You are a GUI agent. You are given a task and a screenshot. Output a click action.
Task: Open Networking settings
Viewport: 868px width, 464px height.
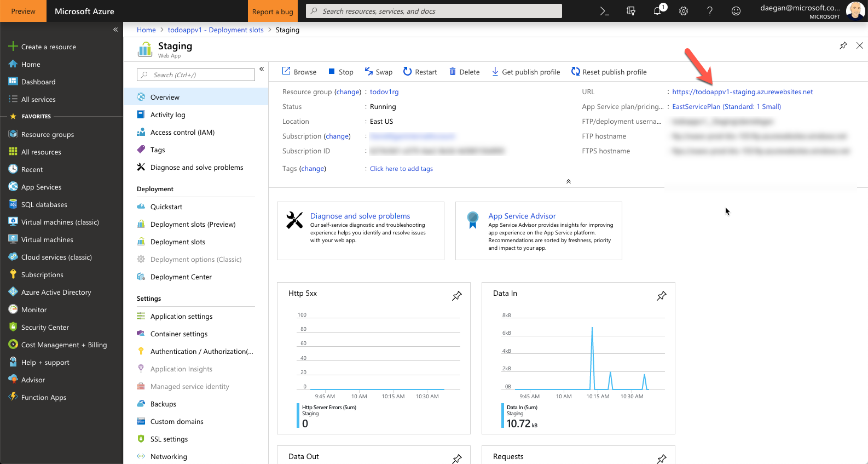tap(196, 456)
